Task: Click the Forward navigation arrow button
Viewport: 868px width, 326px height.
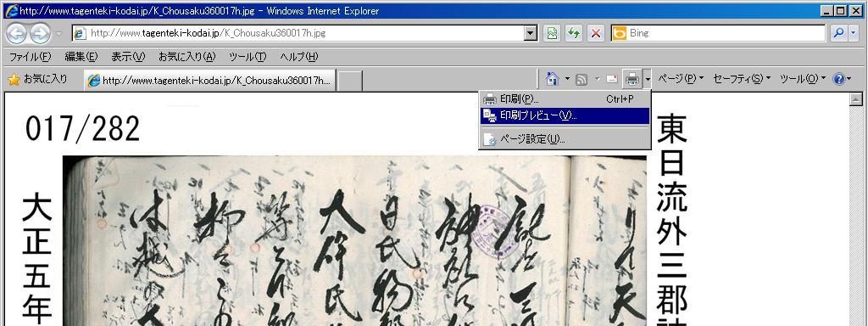Action: [40, 33]
